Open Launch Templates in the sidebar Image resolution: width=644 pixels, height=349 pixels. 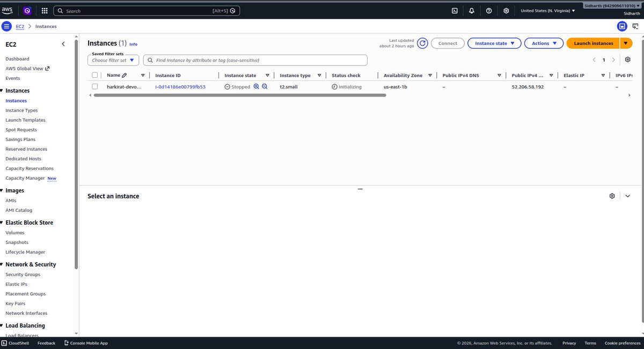(x=25, y=120)
